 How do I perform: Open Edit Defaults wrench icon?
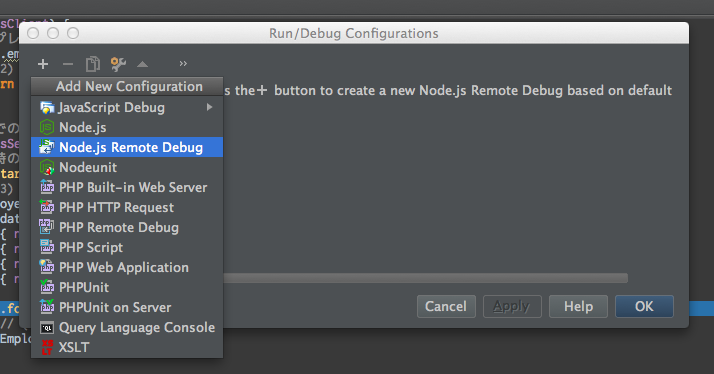pos(118,64)
